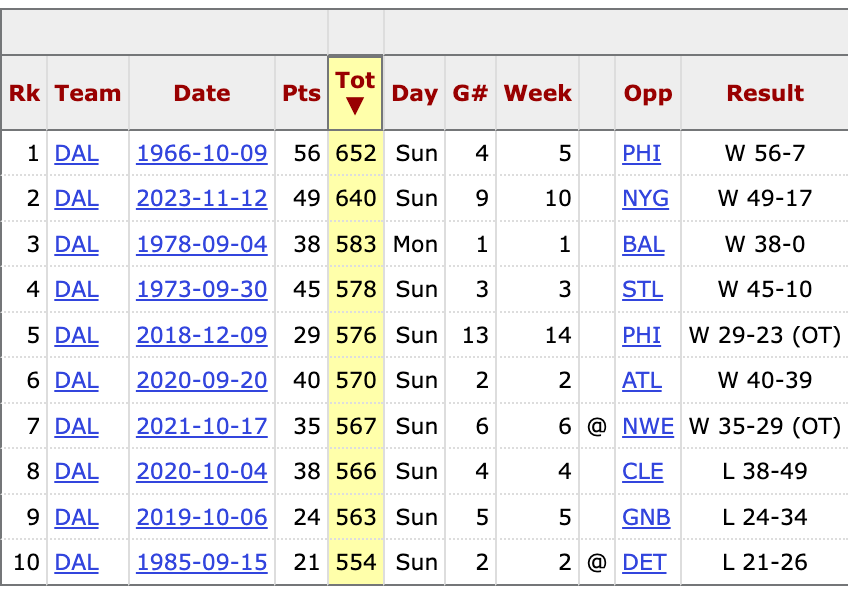The image size is (848, 590).
Task: Sort by the Rk column header
Action: [24, 92]
